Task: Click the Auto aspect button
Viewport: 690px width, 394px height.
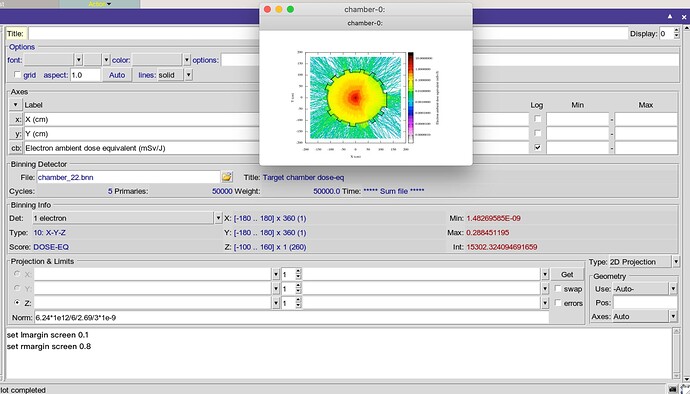Action: tap(117, 75)
